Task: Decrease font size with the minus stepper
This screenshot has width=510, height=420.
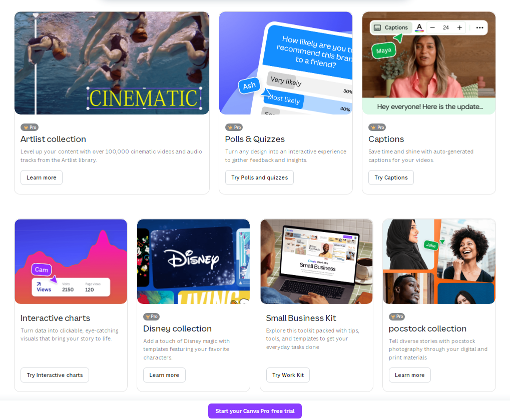Action: click(x=432, y=27)
